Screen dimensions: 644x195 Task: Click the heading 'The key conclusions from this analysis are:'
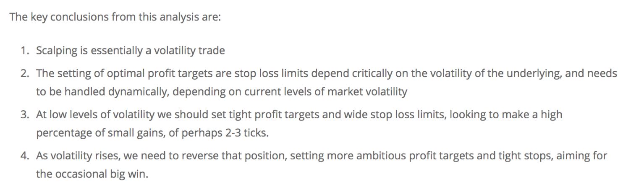coord(115,17)
